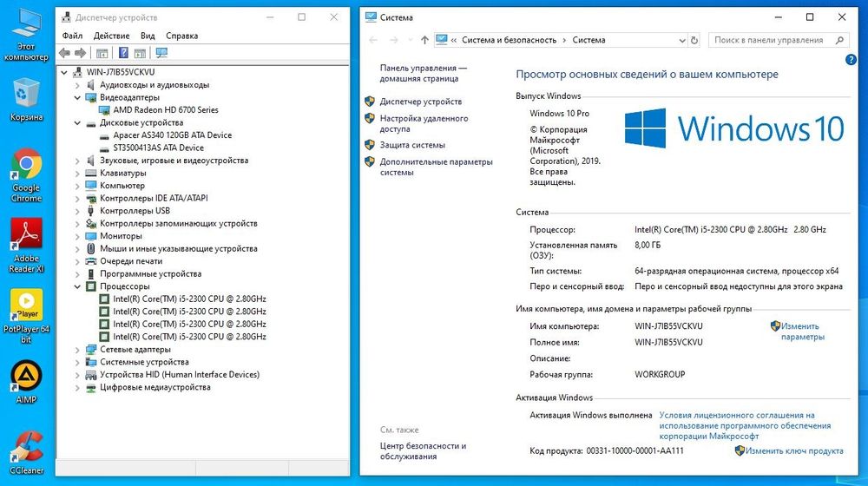Open Настройка удаленного доступа link

[x=424, y=123]
